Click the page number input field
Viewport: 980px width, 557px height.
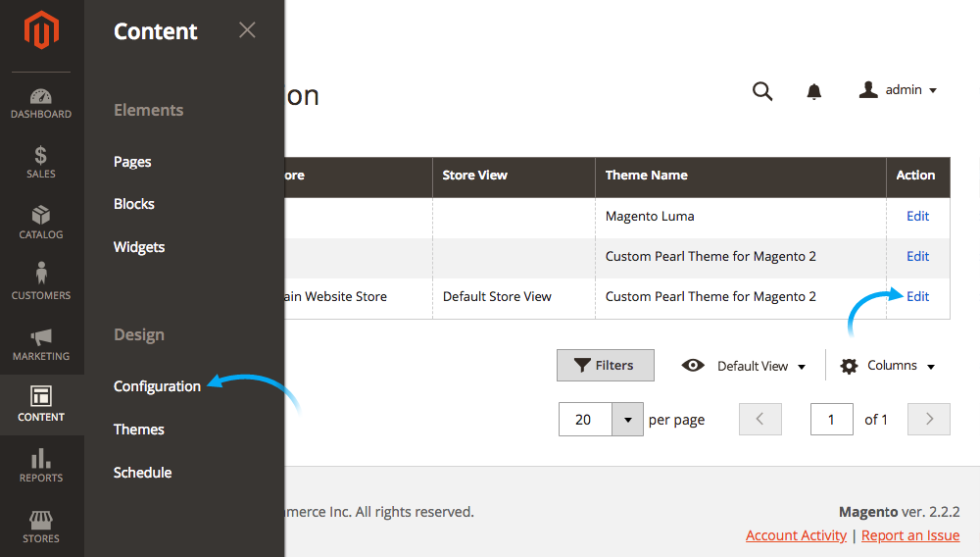(831, 420)
